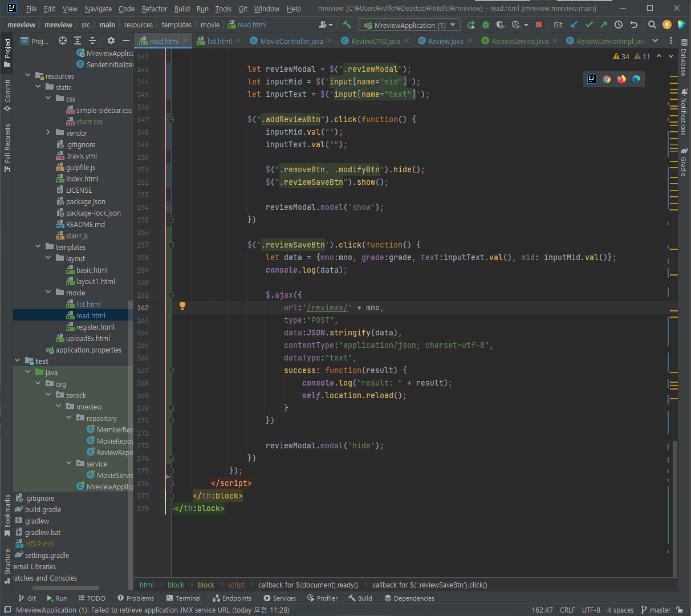Start debugging with the bug icon
Screen dimensions: 691x616
(486, 25)
